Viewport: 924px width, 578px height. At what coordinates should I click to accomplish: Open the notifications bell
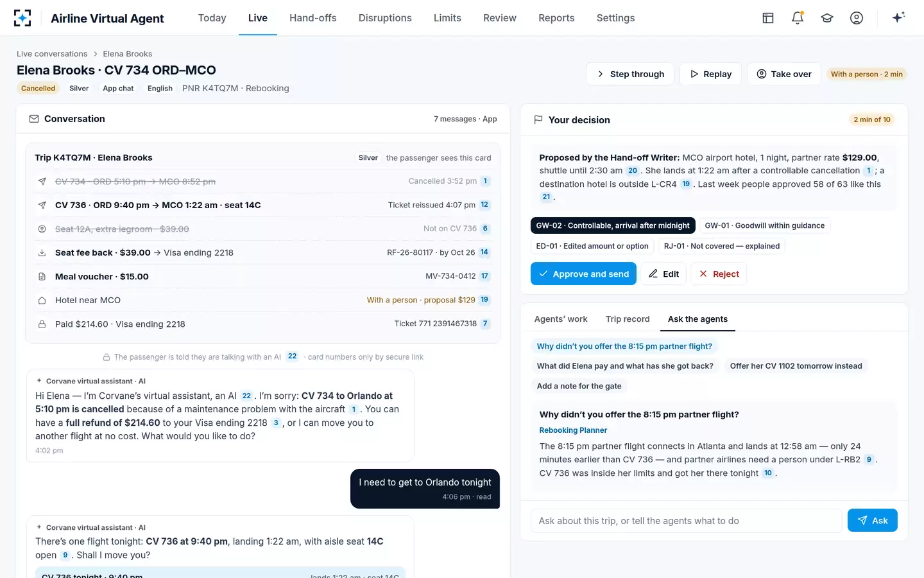798,18
